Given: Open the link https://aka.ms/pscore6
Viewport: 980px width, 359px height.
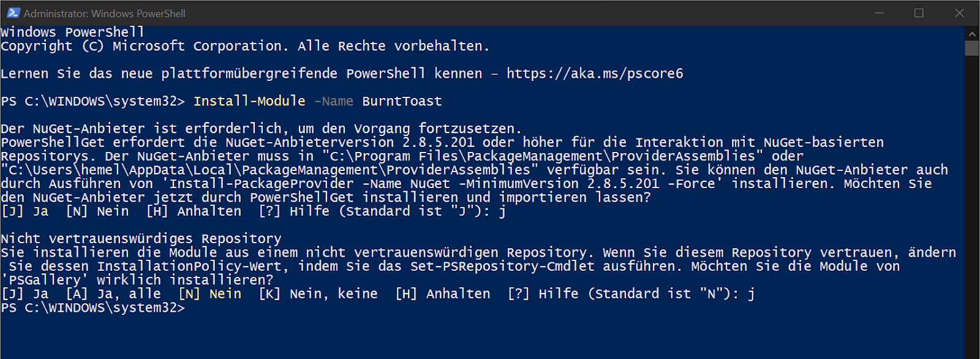Looking at the screenshot, I should (x=595, y=74).
